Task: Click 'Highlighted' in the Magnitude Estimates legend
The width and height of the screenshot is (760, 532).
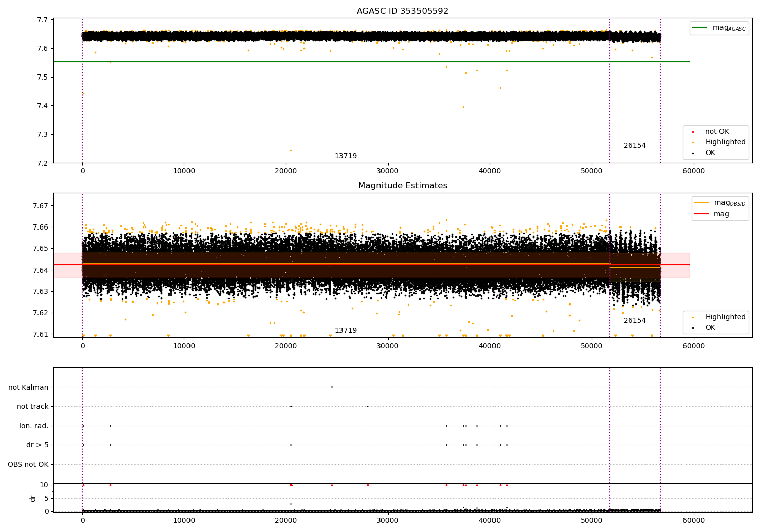Action: point(725,317)
